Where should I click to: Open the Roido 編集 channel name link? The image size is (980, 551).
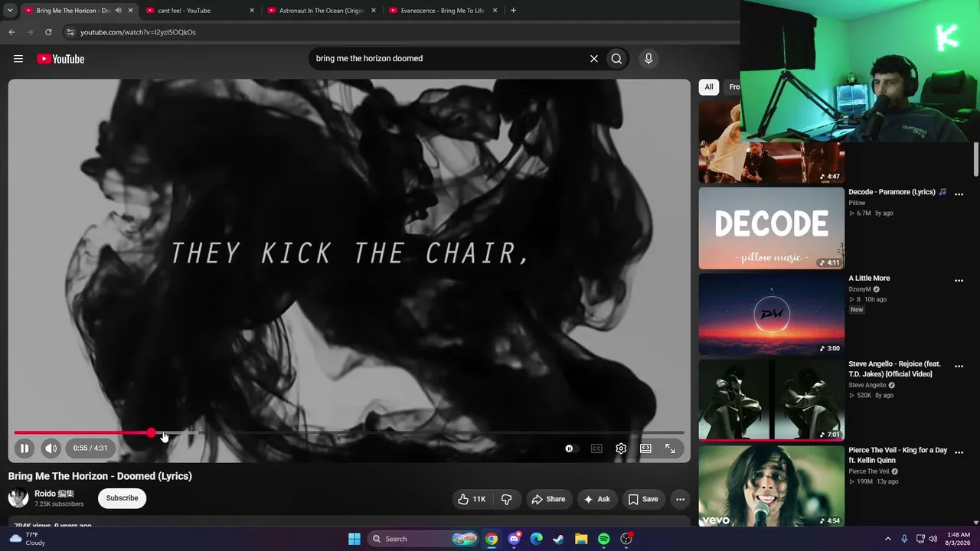(x=54, y=494)
